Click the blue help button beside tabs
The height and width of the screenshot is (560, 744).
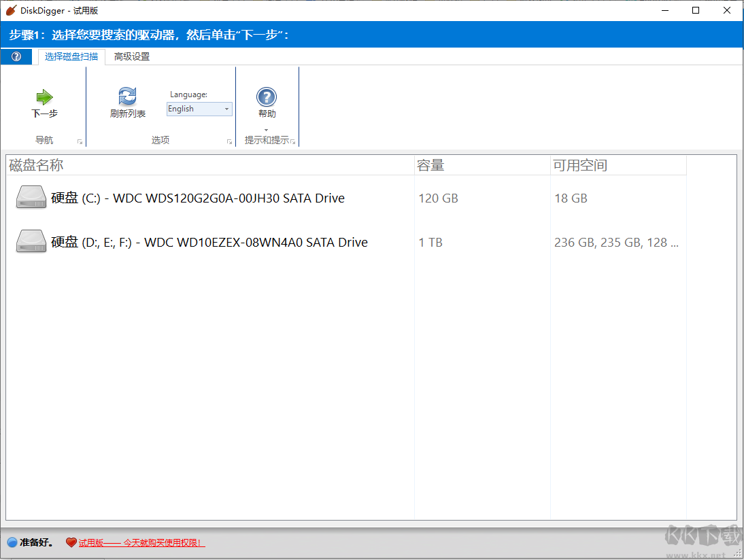(x=16, y=56)
